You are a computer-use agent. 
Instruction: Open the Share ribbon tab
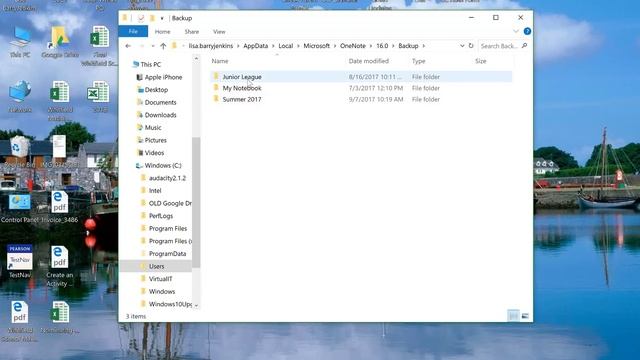191,31
